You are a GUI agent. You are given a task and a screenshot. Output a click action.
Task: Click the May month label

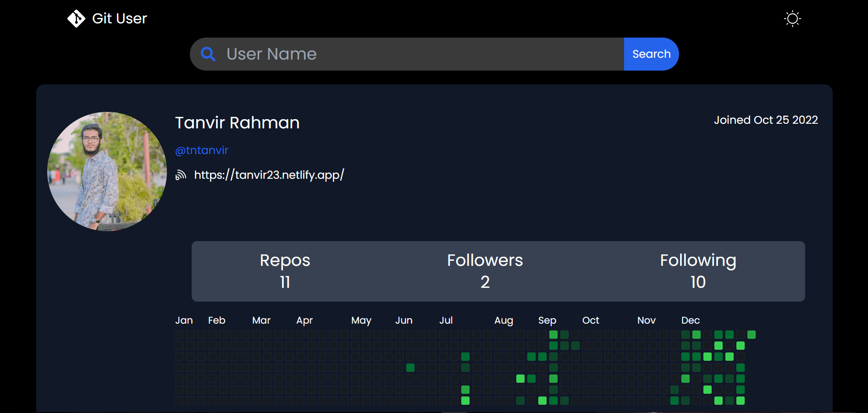361,320
